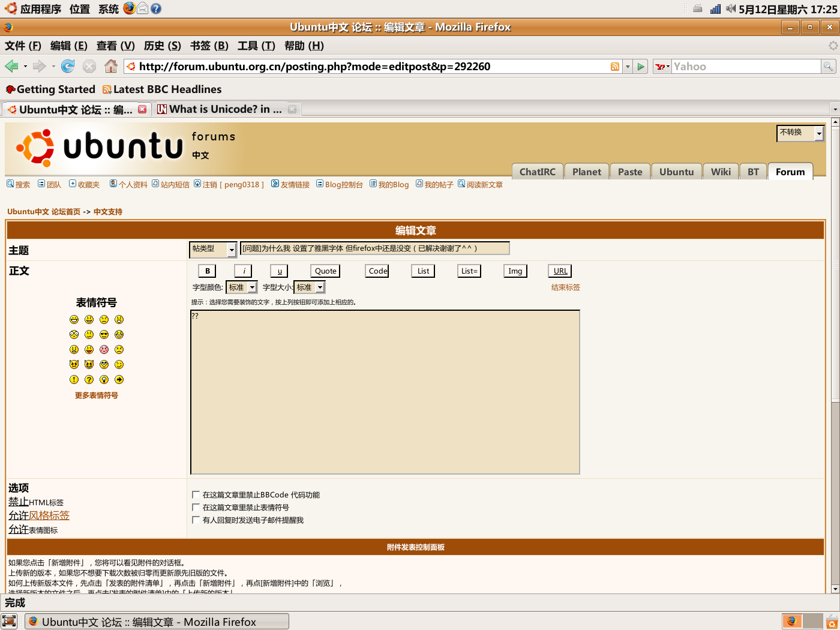
Task: Click the 结束标签 close tags link
Action: tap(566, 287)
